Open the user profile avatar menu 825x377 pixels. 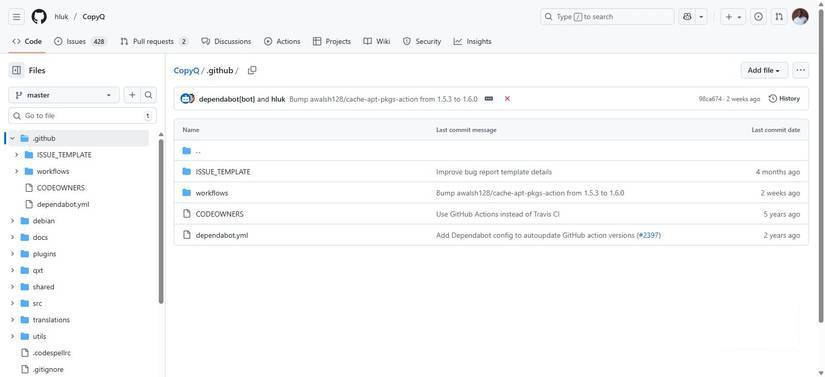point(800,17)
